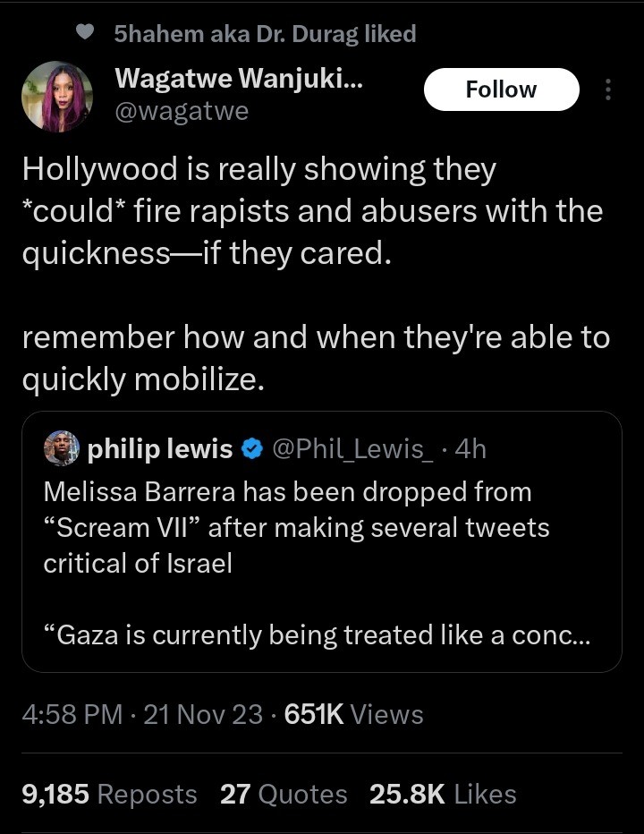Click the blue verified badge beside philip lewis

click(251, 449)
